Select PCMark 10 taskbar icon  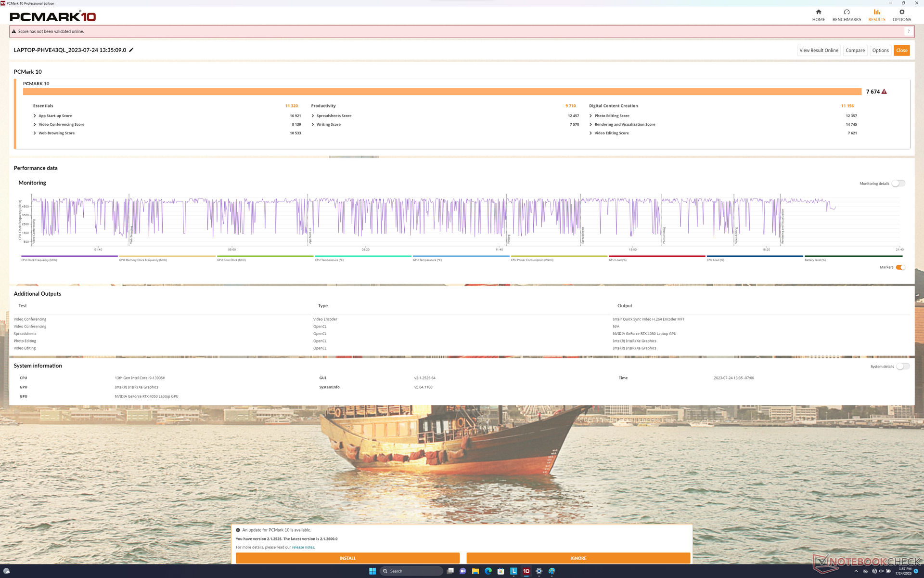click(x=526, y=571)
